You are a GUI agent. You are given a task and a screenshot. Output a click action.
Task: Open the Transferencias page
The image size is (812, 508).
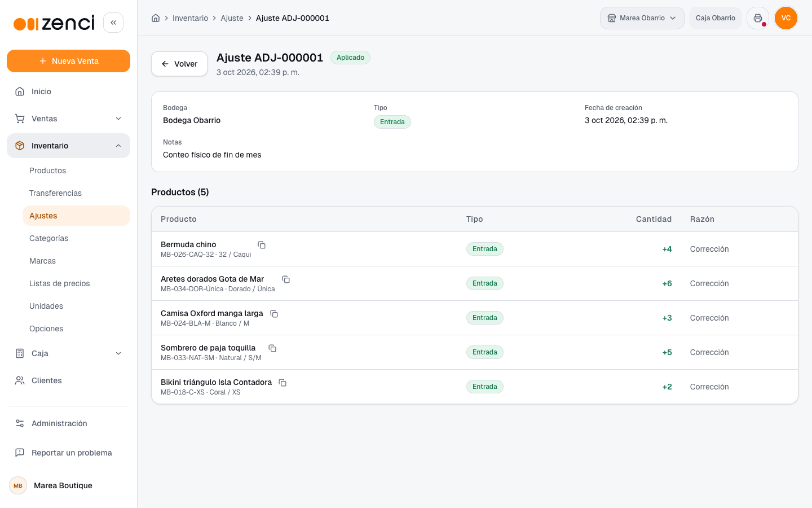click(76, 193)
